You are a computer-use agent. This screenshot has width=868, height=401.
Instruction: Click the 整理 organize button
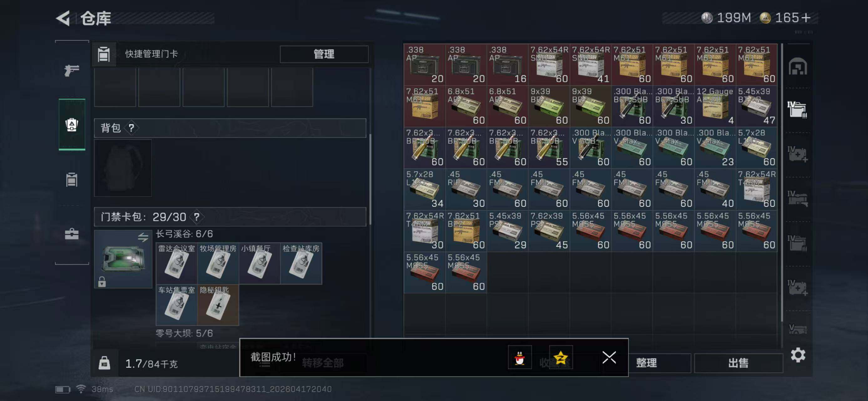(646, 363)
